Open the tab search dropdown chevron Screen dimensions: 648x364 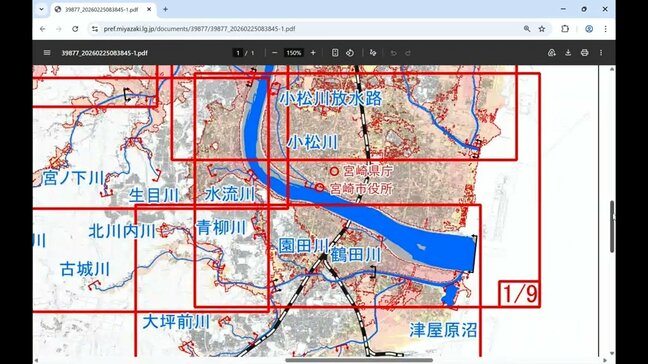(41, 9)
